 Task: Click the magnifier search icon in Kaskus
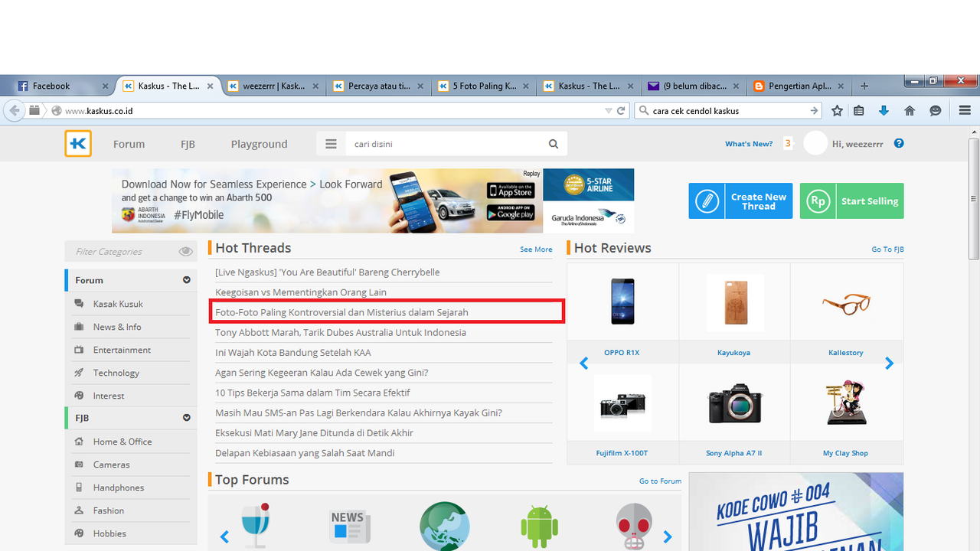(x=554, y=144)
